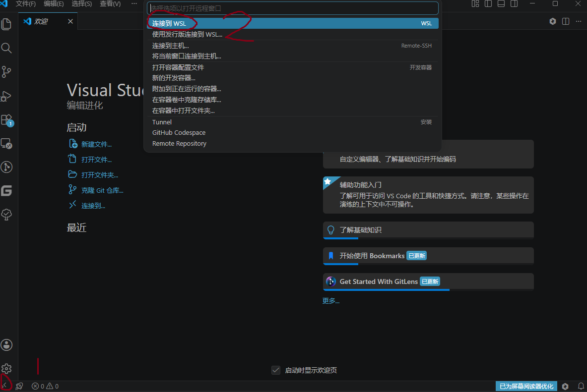This screenshot has width=587, height=392.
Task: Choose 连接到 WSL option
Action: click(292, 23)
